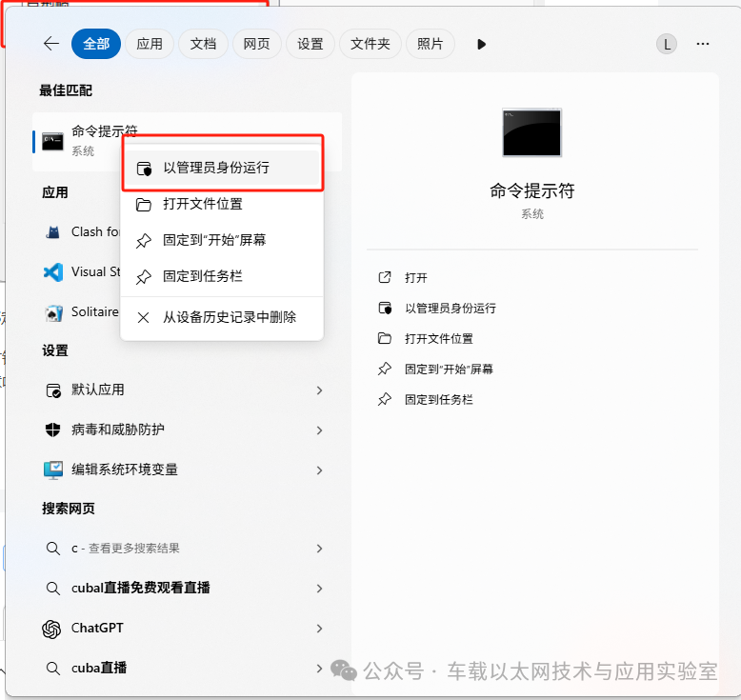Image resolution: width=741 pixels, height=700 pixels.
Task: Switch to the 文件夹 filter tab
Action: pyautogui.click(x=370, y=44)
